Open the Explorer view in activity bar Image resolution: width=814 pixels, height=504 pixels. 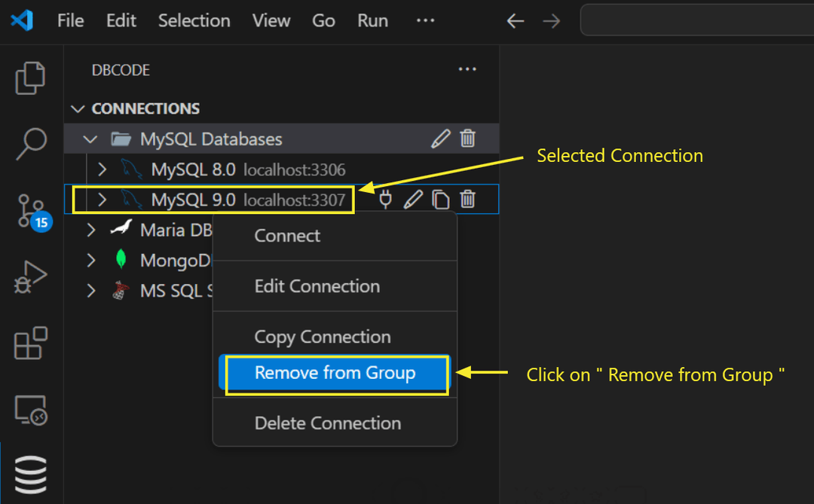pyautogui.click(x=30, y=78)
